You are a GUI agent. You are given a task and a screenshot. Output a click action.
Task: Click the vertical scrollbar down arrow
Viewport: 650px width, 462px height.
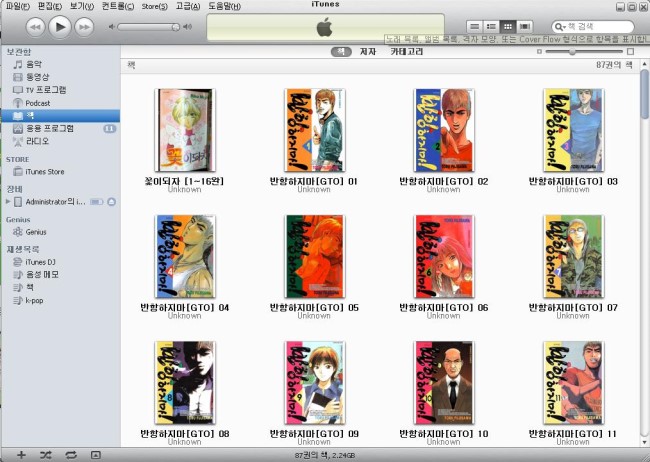coord(644,442)
